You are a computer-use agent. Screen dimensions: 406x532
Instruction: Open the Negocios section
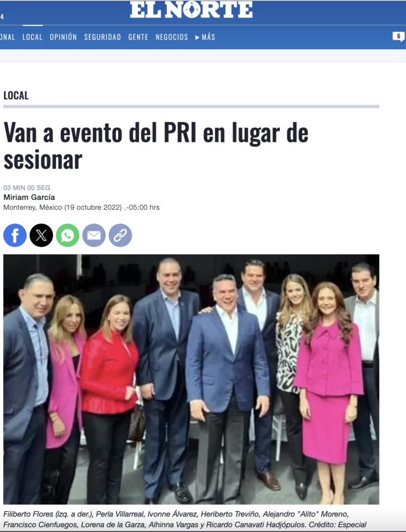click(x=172, y=37)
